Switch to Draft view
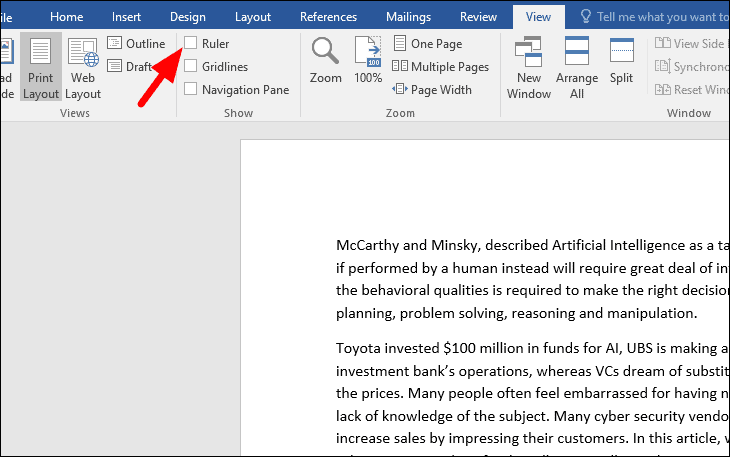The height and width of the screenshot is (457, 730). point(129,66)
